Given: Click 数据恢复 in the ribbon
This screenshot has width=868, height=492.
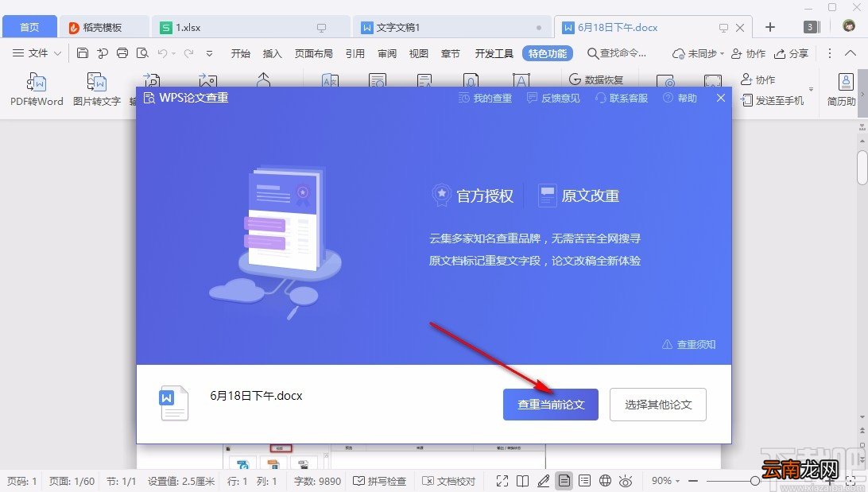Looking at the screenshot, I should click(x=596, y=79).
